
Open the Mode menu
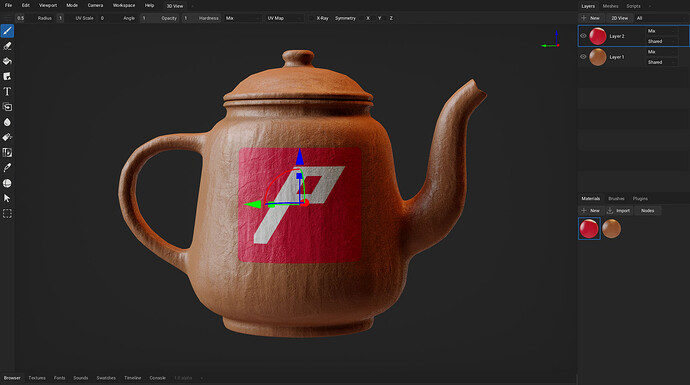pyautogui.click(x=72, y=6)
